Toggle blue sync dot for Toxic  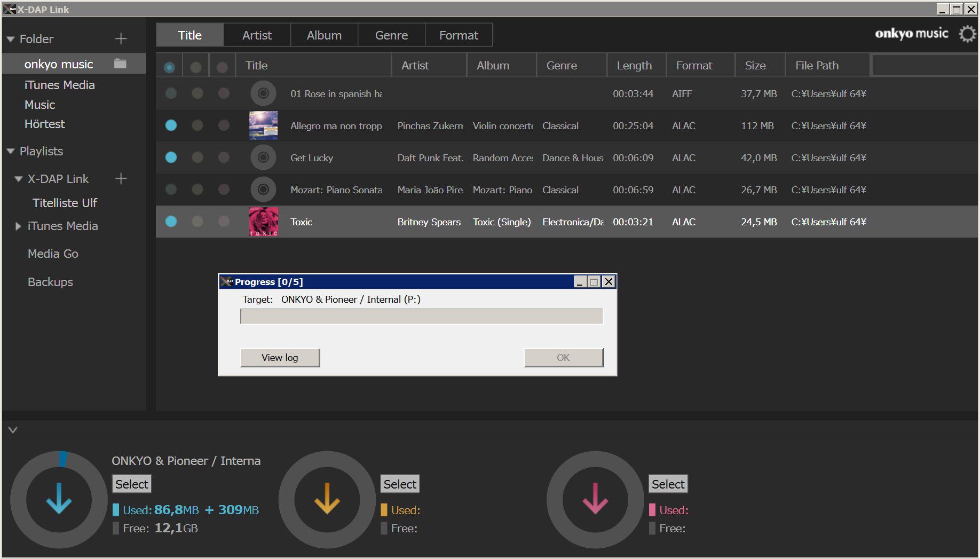(x=171, y=222)
